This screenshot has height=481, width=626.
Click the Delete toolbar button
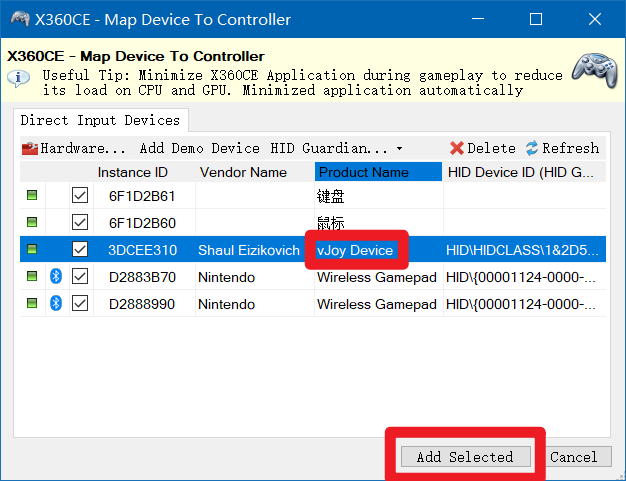(x=483, y=148)
